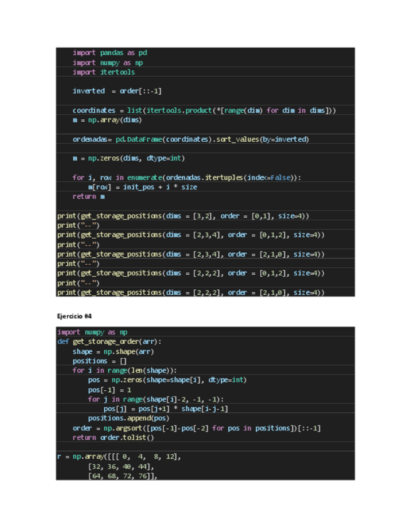411x532 pixels.
Task: Click print call with dims [2,3,4] order [2,1,0]
Action: tap(191, 254)
